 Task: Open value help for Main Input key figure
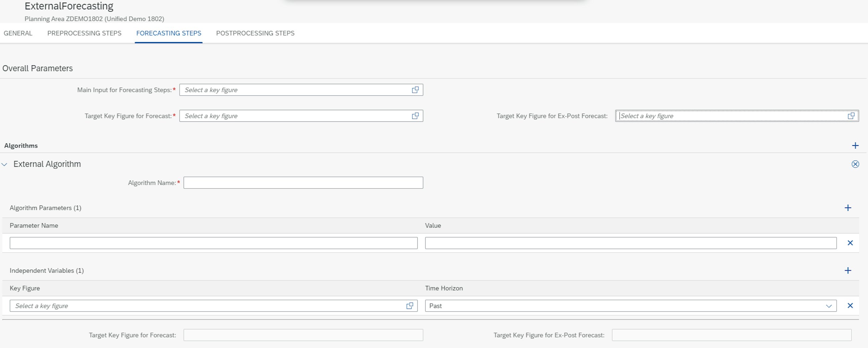(415, 90)
